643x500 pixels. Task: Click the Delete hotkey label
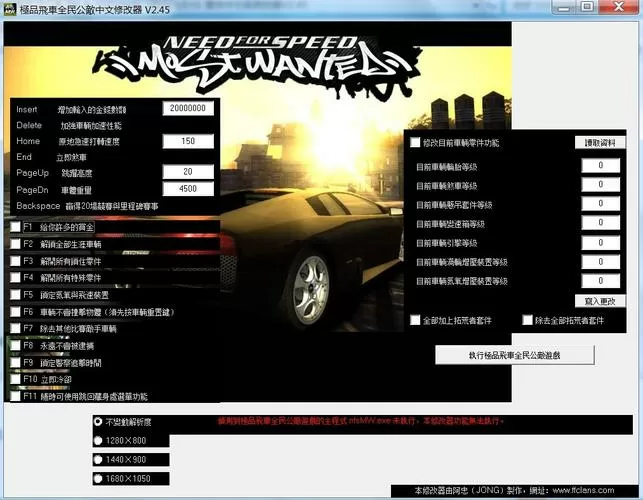point(29,126)
